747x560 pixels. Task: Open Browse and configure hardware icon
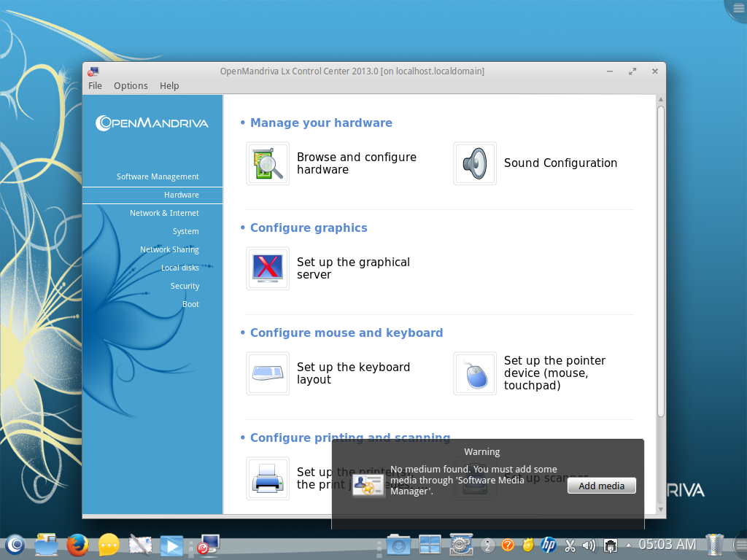(x=268, y=163)
